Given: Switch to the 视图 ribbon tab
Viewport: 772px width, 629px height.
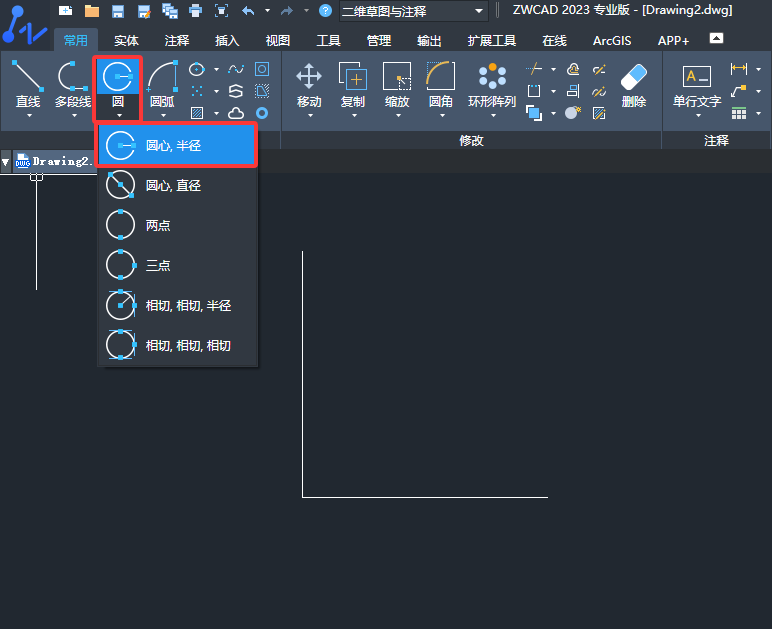Looking at the screenshot, I should click(278, 40).
